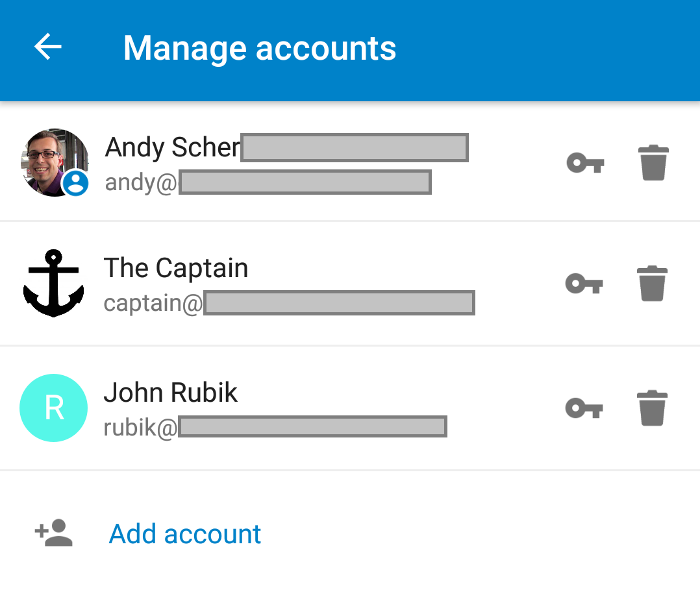This screenshot has width=700, height=590.
Task: Select the John Rubik account row
Action: [x=292, y=408]
